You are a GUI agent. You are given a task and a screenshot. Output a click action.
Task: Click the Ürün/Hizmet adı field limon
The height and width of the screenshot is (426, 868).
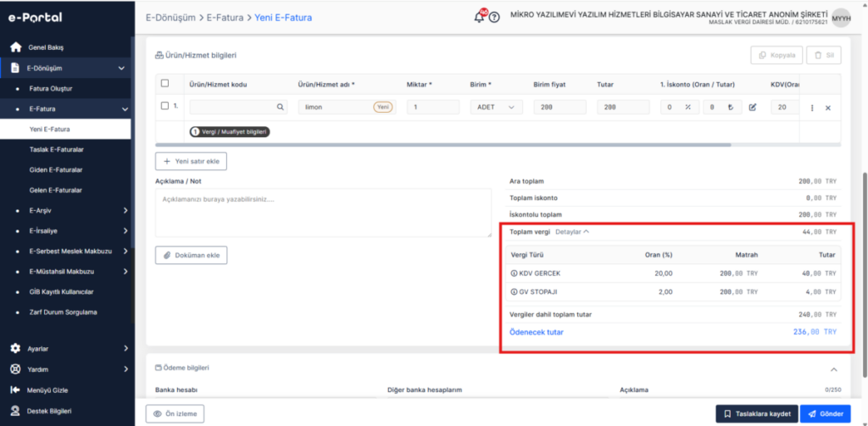[347, 108]
